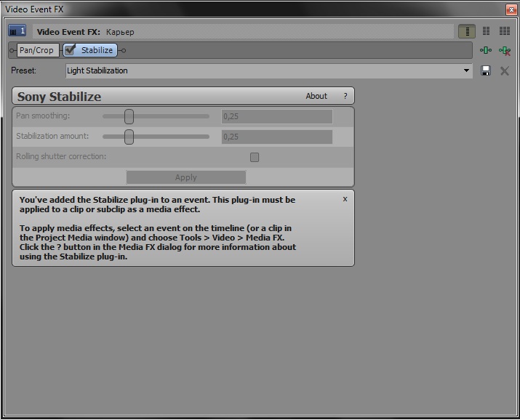Screen dimensions: 520x420
Task: Click the Pan smoothing value field
Action: (x=276, y=116)
